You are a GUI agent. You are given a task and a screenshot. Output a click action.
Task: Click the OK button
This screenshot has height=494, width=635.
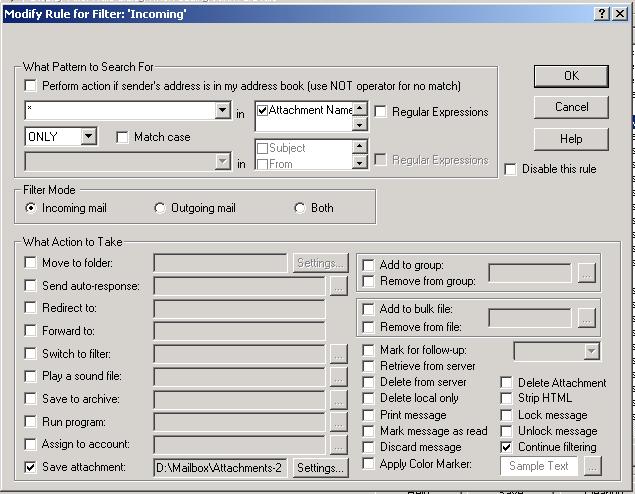click(x=571, y=76)
